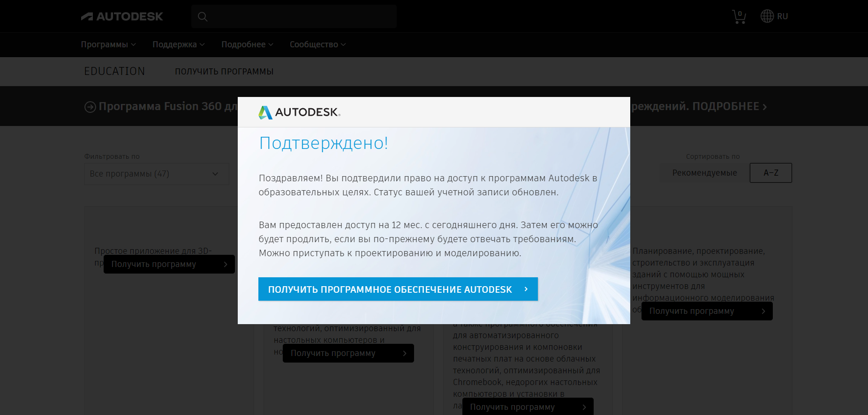Select the RU language label
Screen dimensions: 868x415
coord(782,16)
